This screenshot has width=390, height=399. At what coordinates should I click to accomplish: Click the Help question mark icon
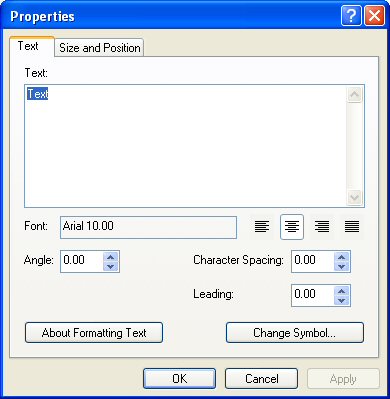(x=351, y=16)
